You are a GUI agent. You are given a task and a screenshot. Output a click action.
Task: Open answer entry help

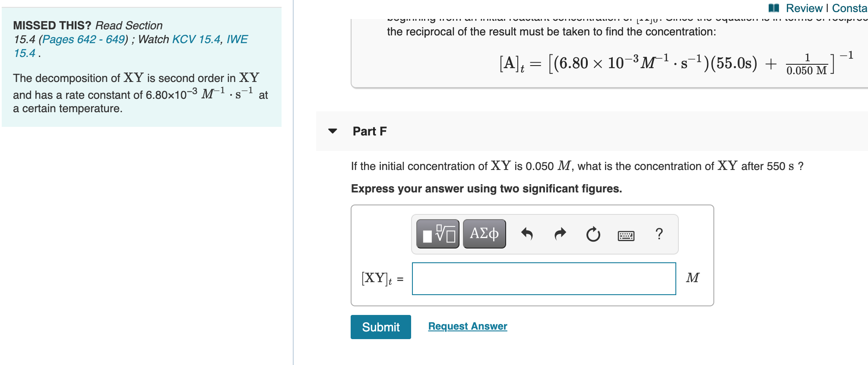[658, 234]
